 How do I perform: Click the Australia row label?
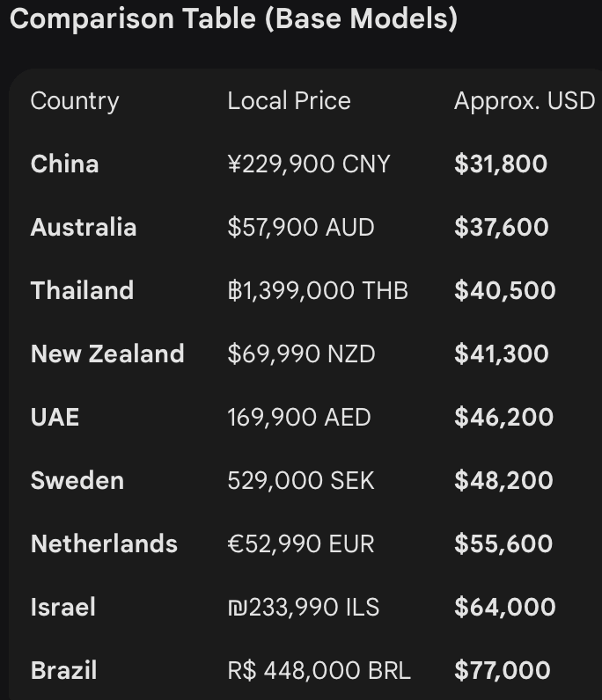[x=84, y=228]
